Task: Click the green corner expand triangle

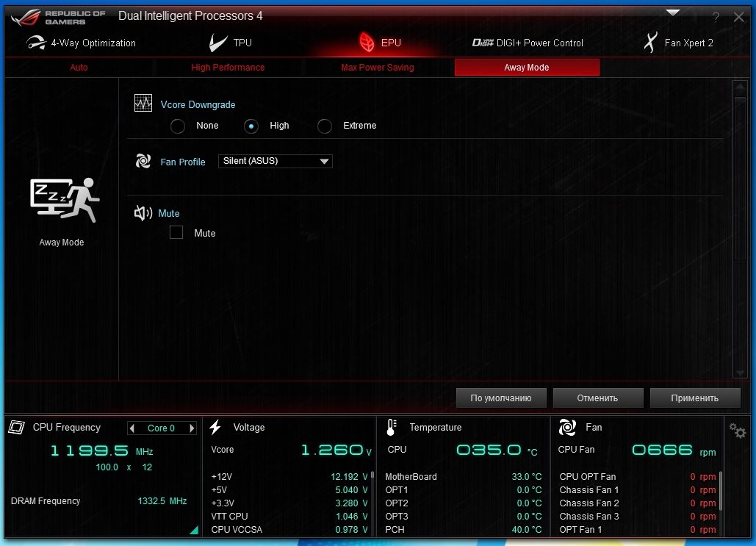Action: (x=194, y=530)
